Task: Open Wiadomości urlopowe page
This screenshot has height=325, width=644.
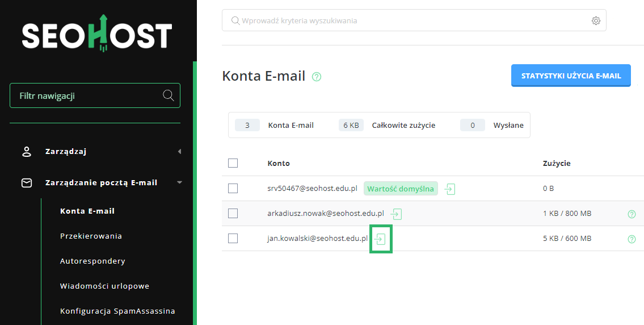Action: coord(104,286)
